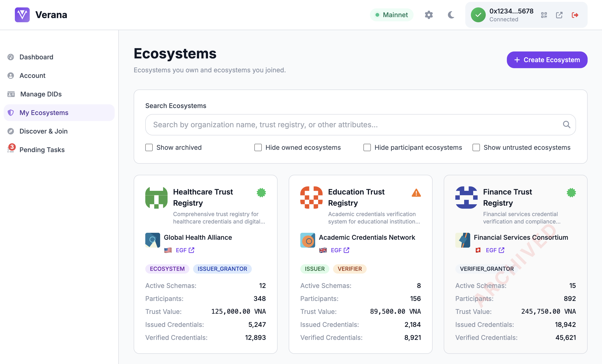
Task: Click Issued Credentials value 18,942
Action: pos(565,324)
